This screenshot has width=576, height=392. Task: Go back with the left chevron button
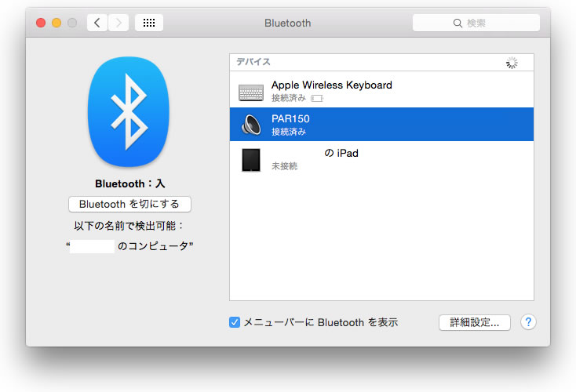coord(97,23)
